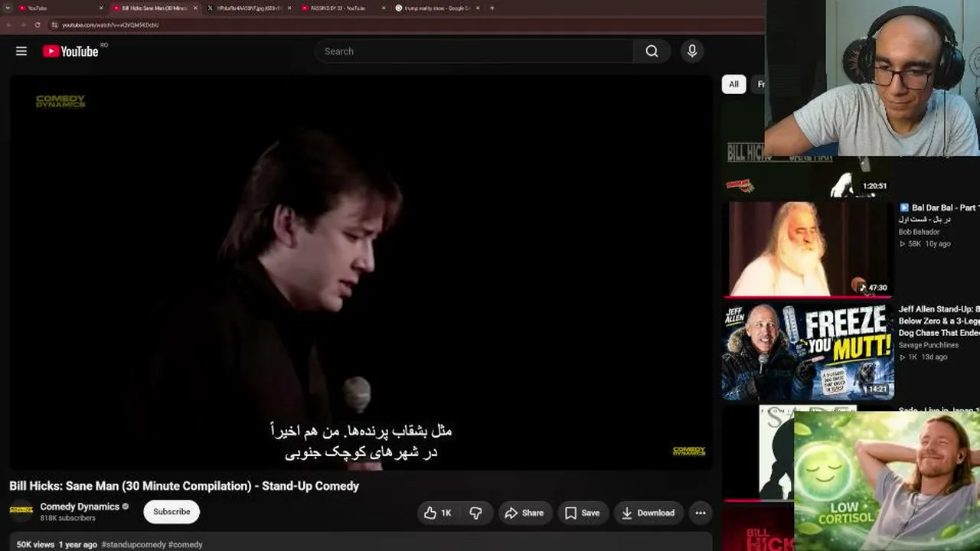This screenshot has width=980, height=551.
Task: Click the #standupcomedy hashtag
Action: [x=133, y=545]
